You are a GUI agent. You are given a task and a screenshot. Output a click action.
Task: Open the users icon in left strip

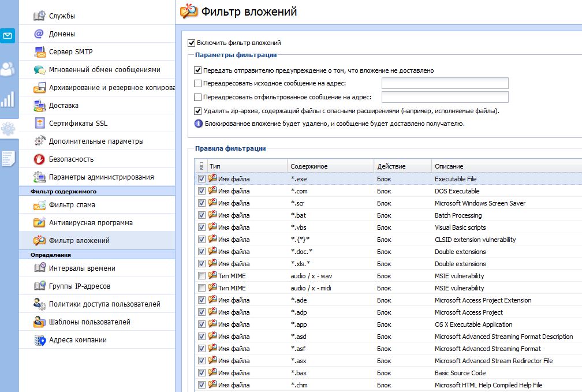tap(8, 69)
